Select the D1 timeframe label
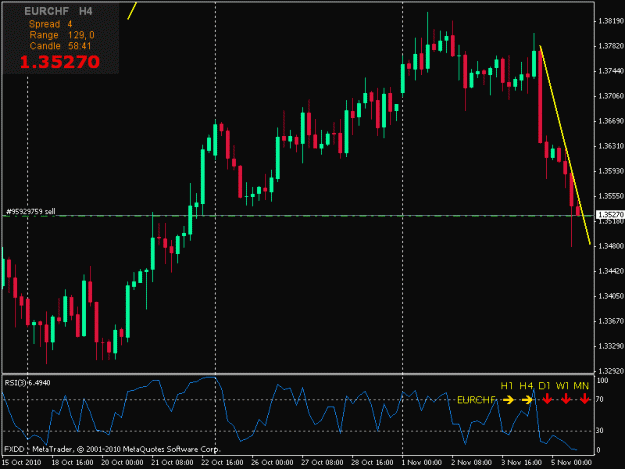 click(x=544, y=385)
